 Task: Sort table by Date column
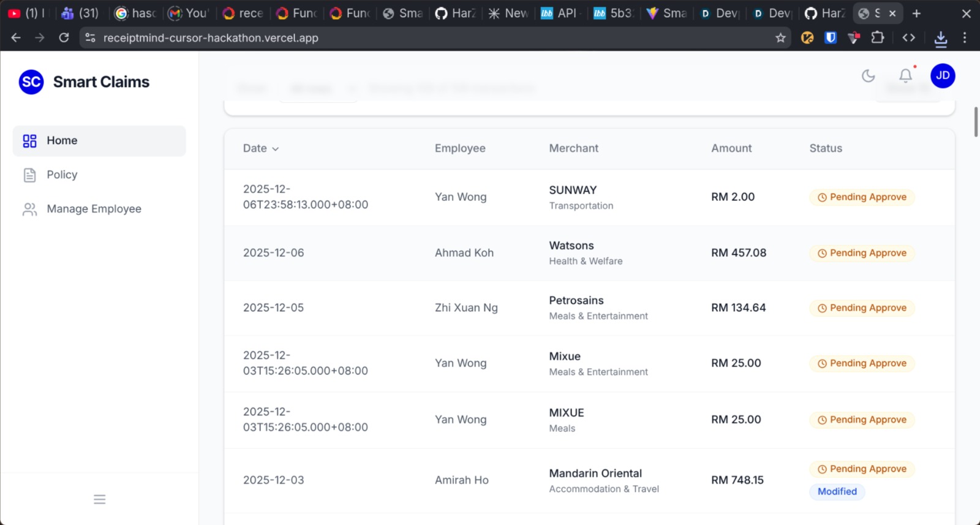(x=261, y=148)
